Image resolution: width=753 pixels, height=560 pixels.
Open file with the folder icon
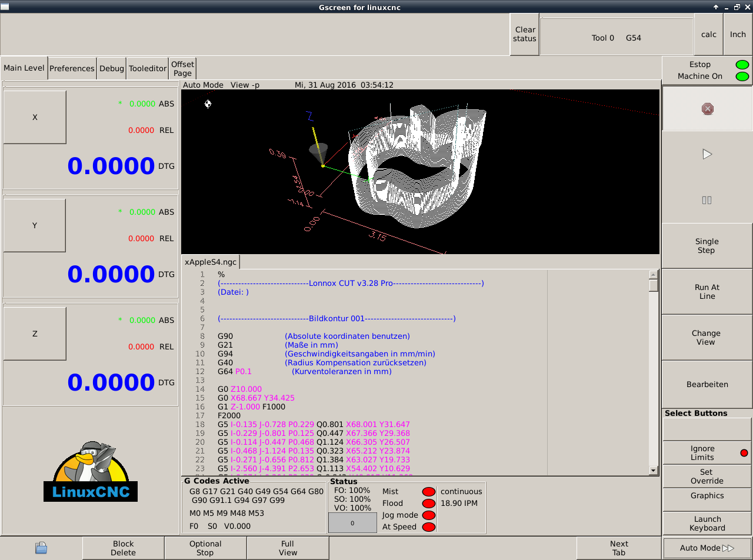[41, 548]
